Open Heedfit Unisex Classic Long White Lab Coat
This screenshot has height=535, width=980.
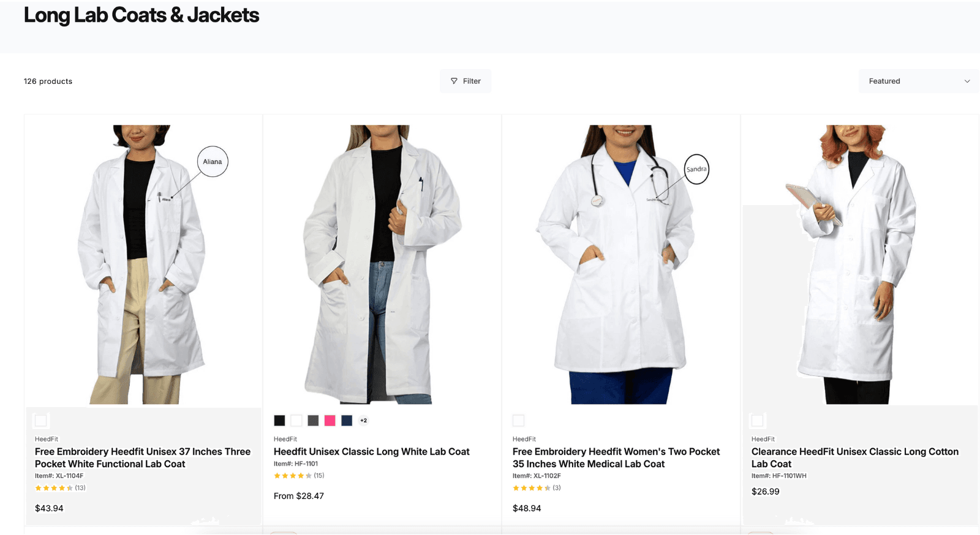(x=371, y=452)
